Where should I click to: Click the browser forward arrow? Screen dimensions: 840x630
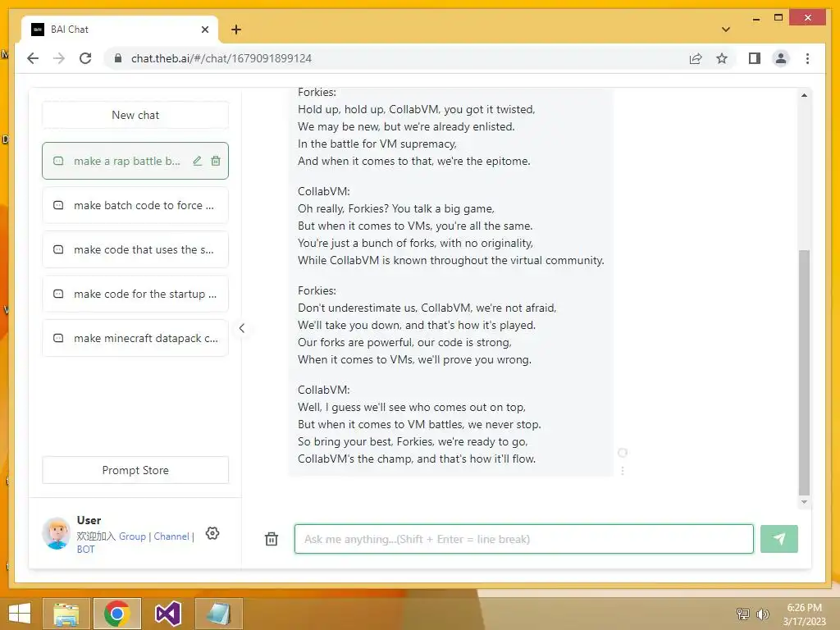59,58
